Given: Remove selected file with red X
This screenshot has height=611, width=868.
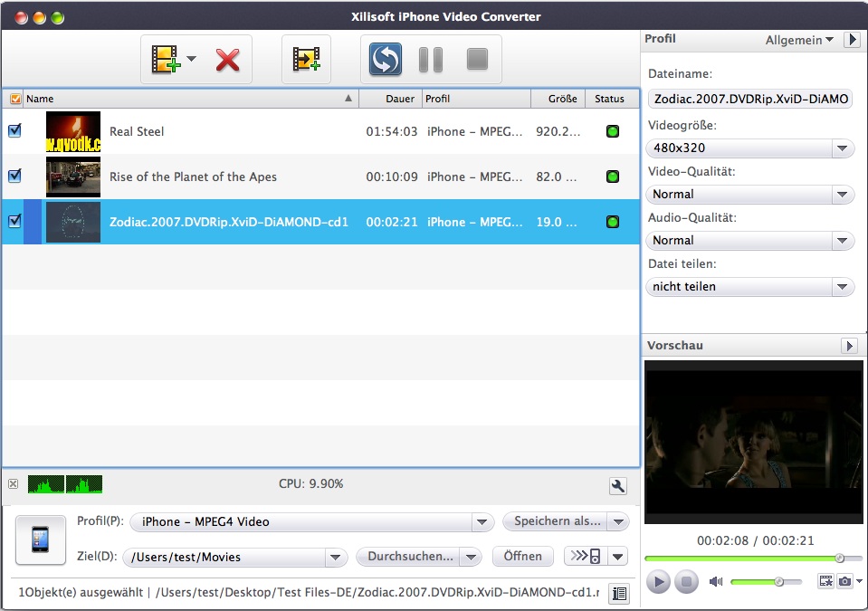Looking at the screenshot, I should pyautogui.click(x=227, y=60).
